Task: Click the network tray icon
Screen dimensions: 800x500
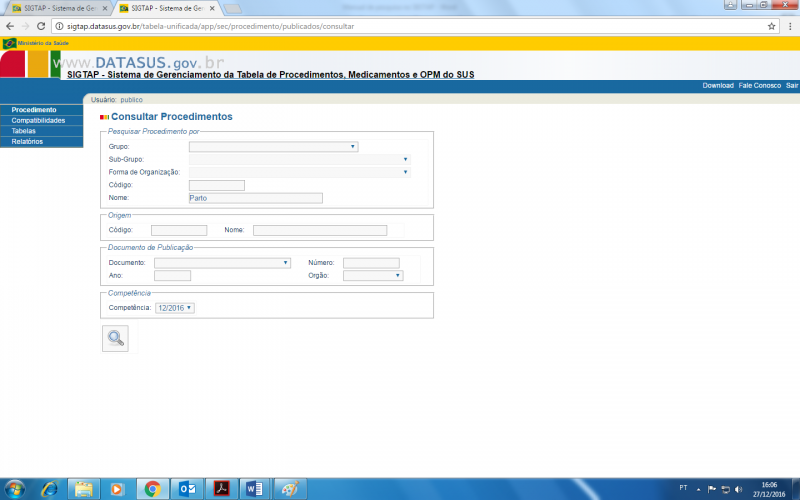Action: tap(725, 489)
